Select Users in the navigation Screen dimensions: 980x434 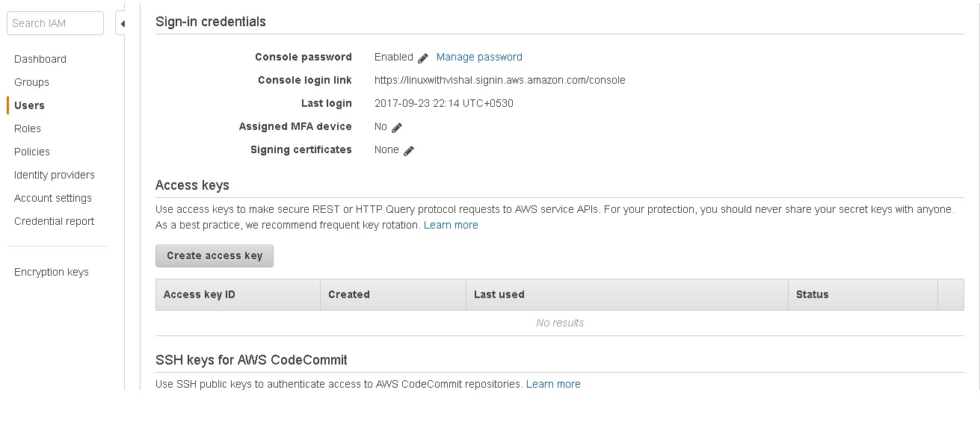(x=29, y=105)
